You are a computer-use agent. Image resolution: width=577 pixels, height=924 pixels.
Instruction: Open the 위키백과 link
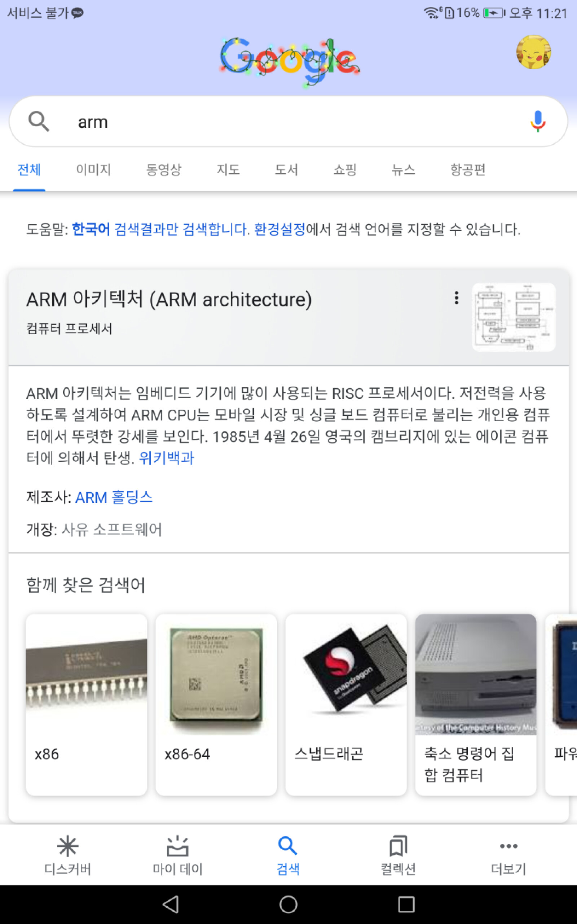coord(166,457)
